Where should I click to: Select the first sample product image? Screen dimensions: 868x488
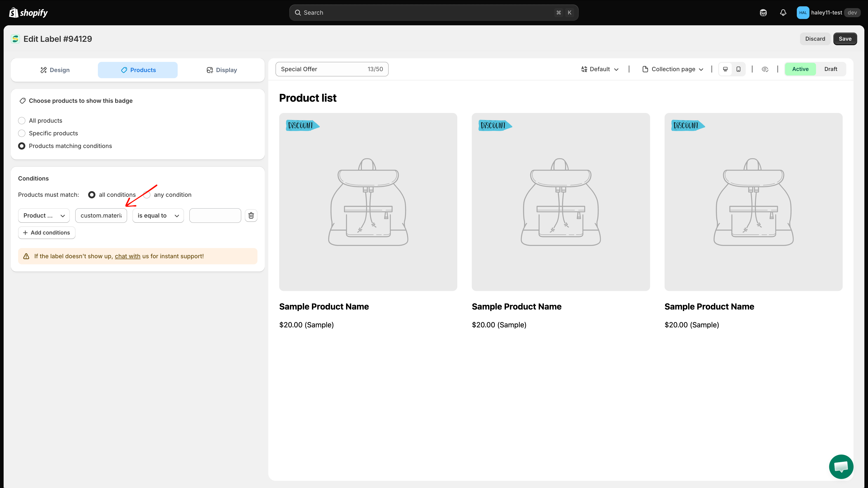(x=368, y=202)
